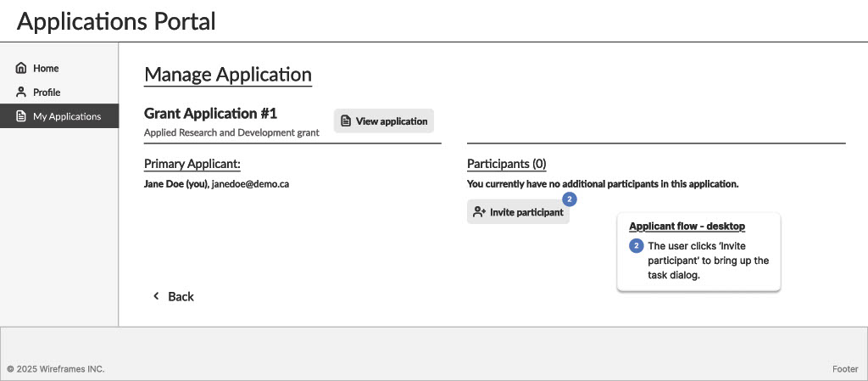
Task: Click the blue step 2 badge inside the tooltip
Action: point(637,246)
